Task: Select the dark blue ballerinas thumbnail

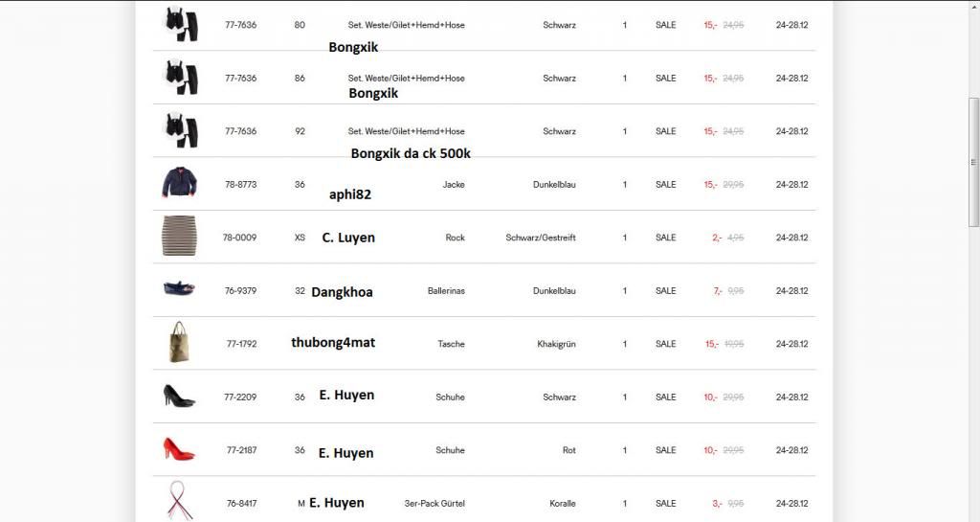Action: pyautogui.click(x=179, y=289)
